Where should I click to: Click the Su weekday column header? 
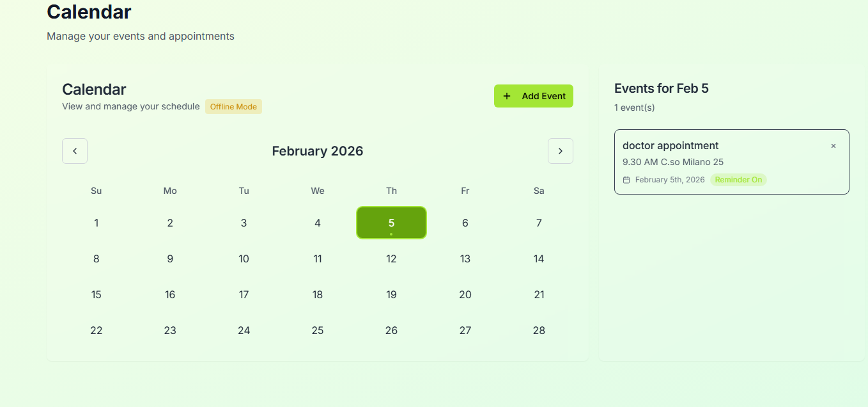[96, 191]
